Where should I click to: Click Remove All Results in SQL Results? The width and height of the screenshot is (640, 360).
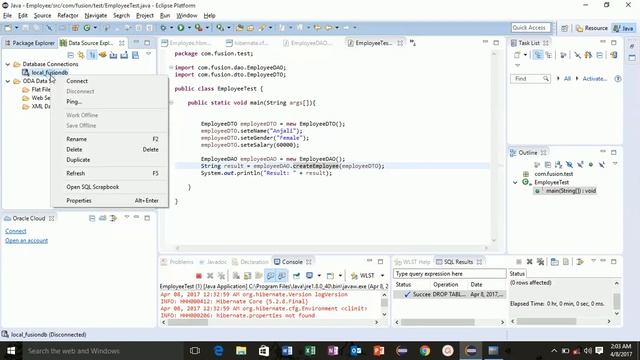tap(540, 262)
